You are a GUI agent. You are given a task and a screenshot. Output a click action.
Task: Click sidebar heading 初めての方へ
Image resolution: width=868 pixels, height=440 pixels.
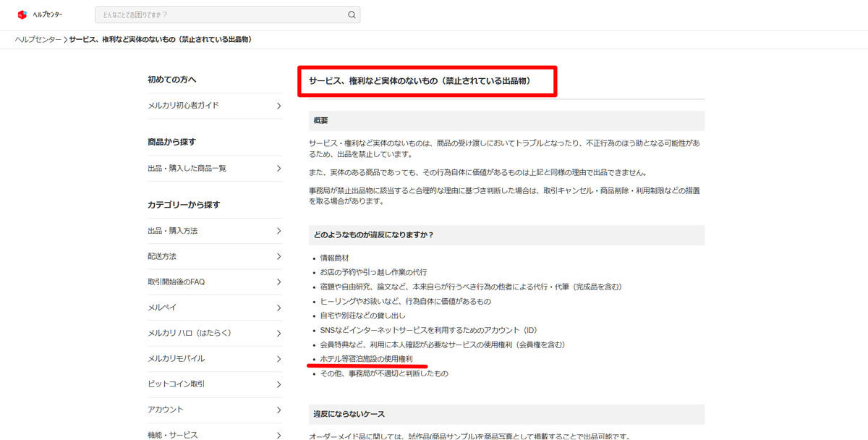[172, 80]
